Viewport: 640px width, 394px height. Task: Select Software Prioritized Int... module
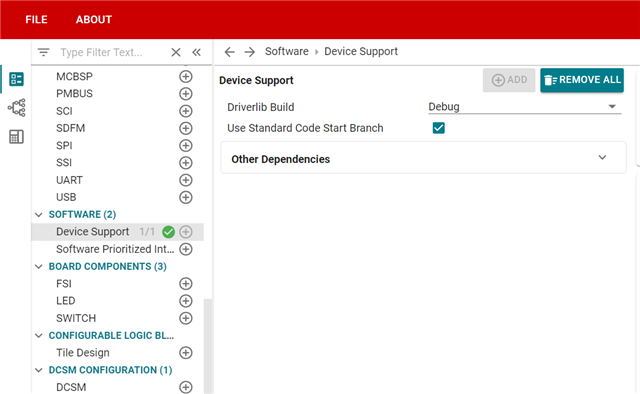click(x=115, y=249)
